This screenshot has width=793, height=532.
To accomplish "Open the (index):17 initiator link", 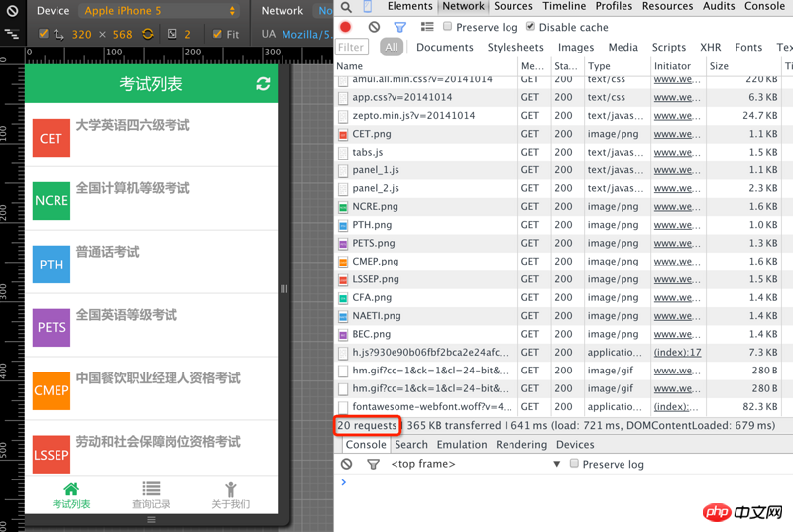I will (x=677, y=352).
